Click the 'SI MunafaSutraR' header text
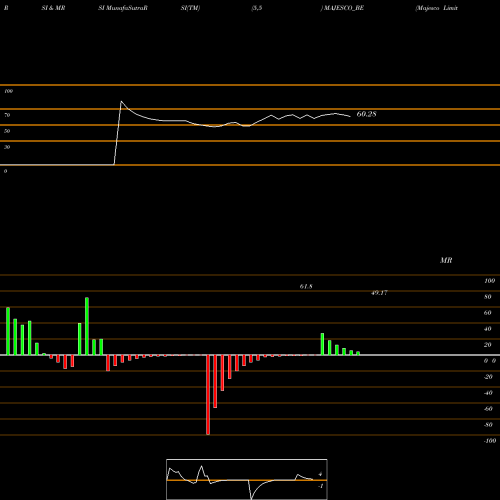This screenshot has height=500, width=500. tap(123, 8)
